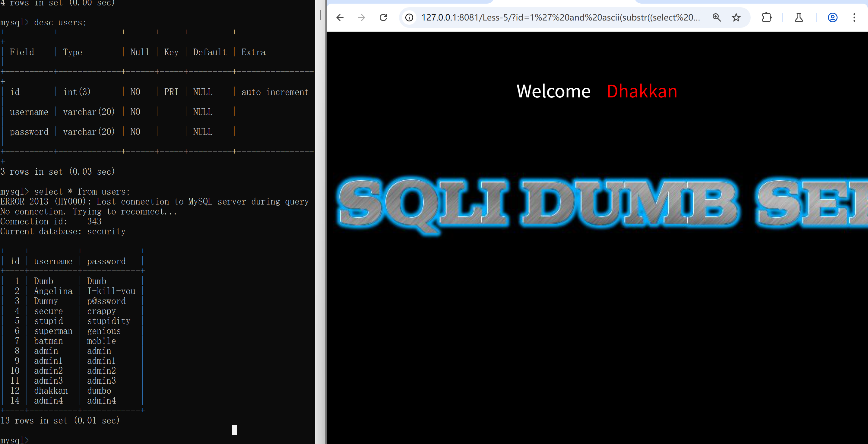
Task: Click the red Dhakkan text
Action: coord(641,91)
